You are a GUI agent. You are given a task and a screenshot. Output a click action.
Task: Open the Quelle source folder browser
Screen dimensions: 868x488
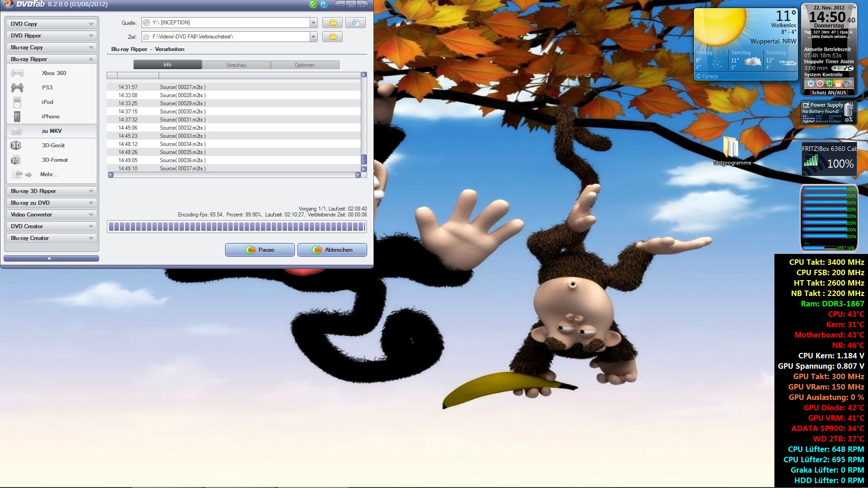tap(333, 23)
